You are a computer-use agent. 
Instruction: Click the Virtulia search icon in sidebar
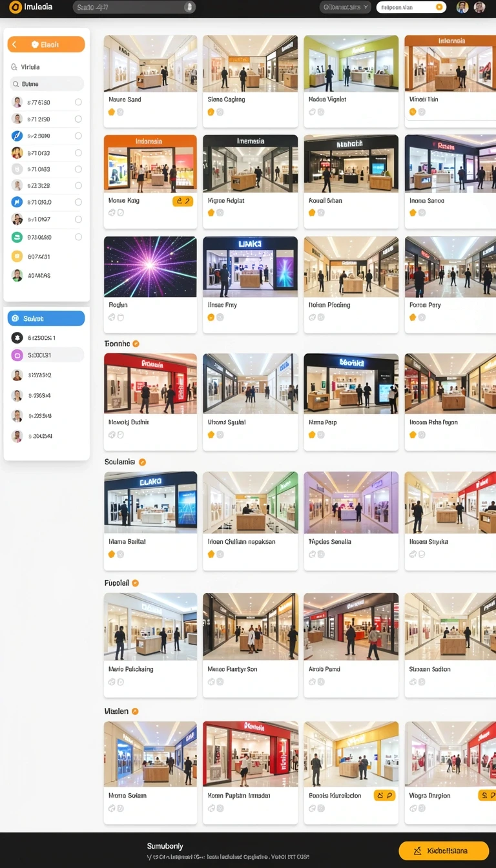(x=14, y=67)
